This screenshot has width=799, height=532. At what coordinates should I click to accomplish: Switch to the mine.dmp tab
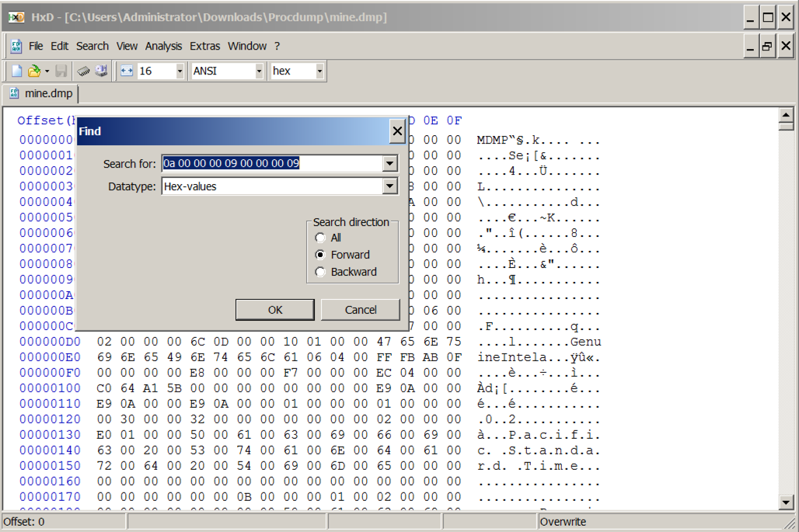42,94
